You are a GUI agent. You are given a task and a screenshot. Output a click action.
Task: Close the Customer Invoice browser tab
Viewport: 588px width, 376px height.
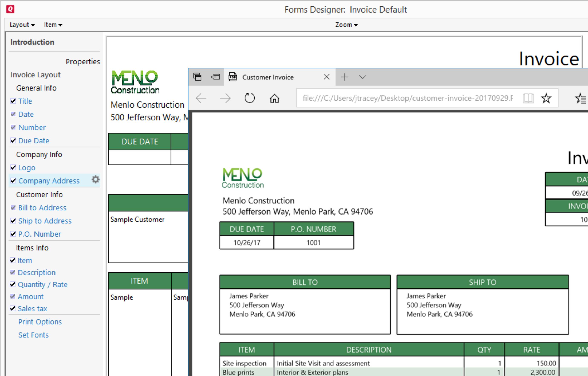[x=326, y=77]
